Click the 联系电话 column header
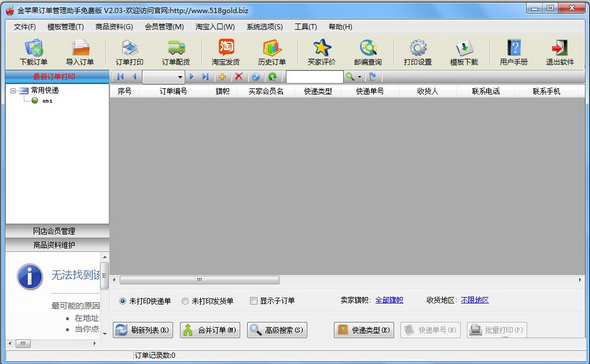 pos(486,91)
